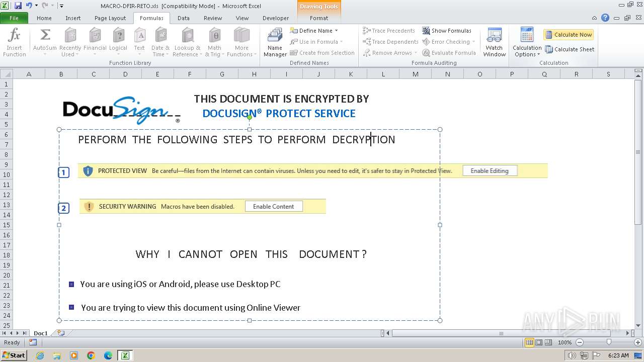Click Trace Precedents
The height and width of the screenshot is (362, 644).
coord(389,31)
